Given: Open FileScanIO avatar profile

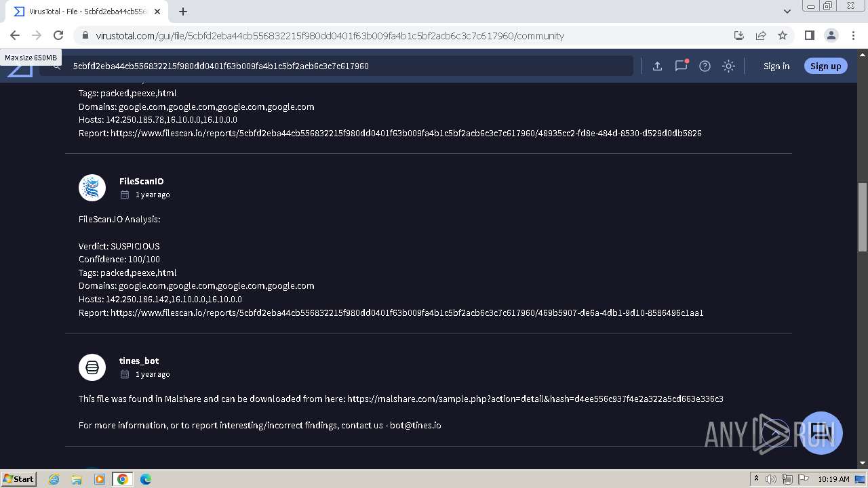Looking at the screenshot, I should (92, 188).
